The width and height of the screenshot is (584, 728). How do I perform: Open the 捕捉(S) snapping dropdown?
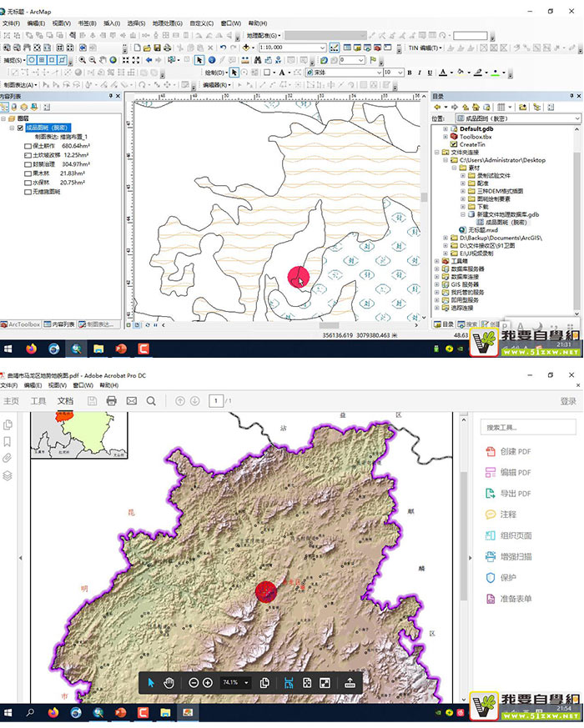click(14, 60)
